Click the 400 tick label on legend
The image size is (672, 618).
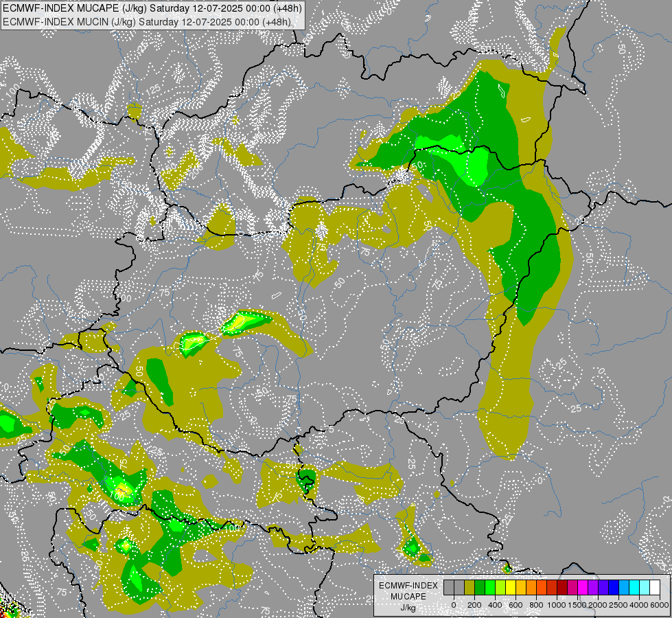click(x=495, y=605)
